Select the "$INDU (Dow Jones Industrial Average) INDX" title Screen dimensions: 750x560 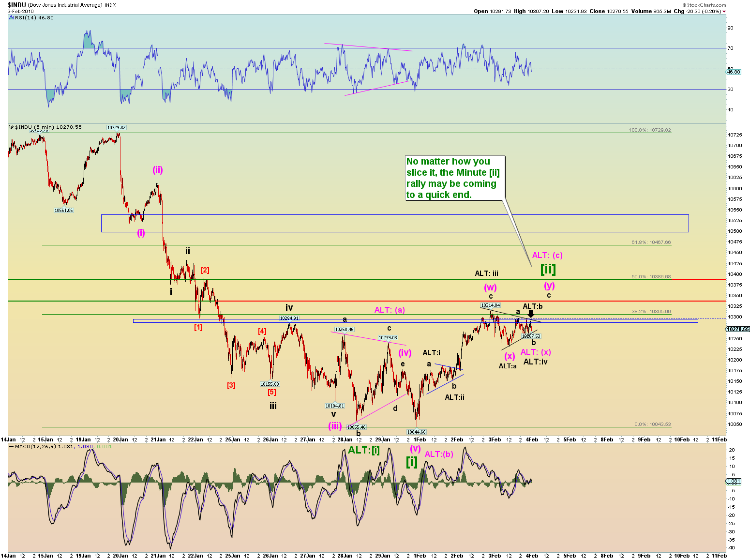pos(61,5)
